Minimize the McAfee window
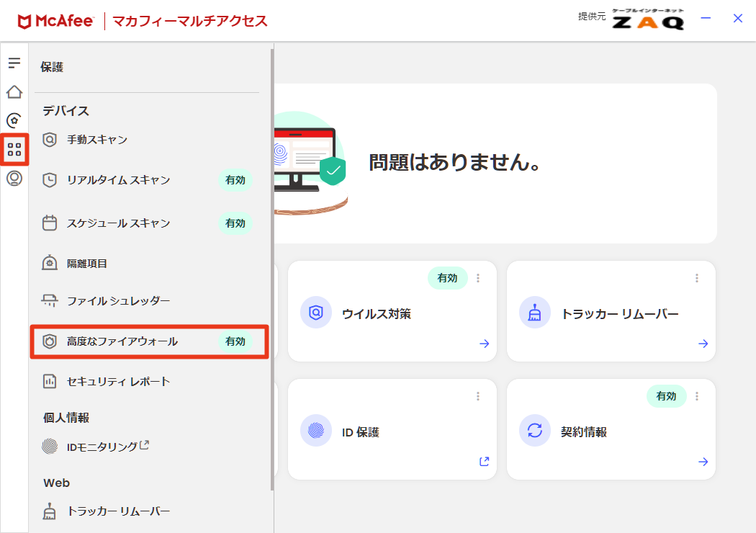Viewport: 756px width, 533px height. point(706,18)
